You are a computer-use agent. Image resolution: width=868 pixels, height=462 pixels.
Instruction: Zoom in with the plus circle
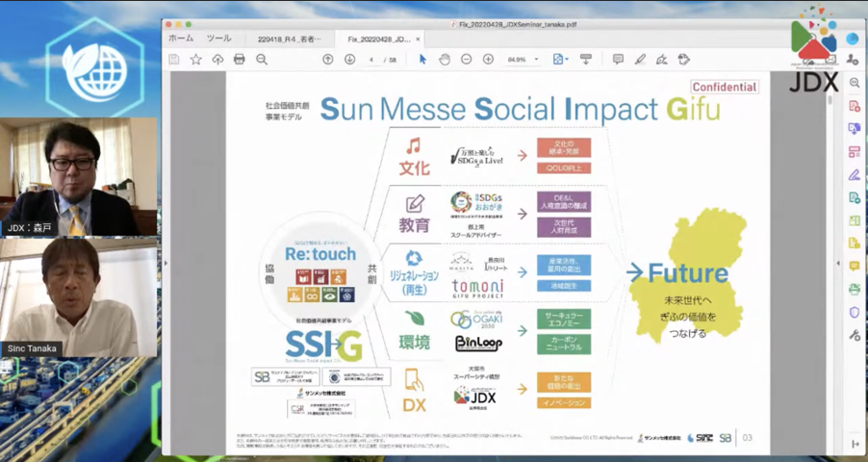(488, 60)
